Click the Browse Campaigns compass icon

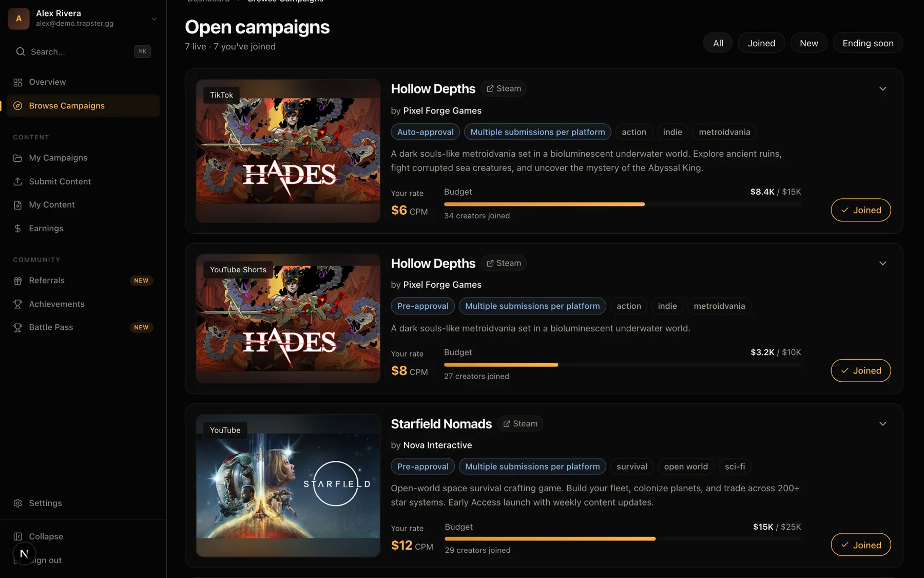coord(18,106)
